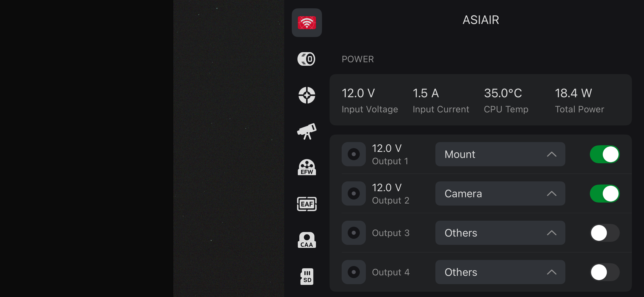Open Output 4 Others dropdown
Screen dimensions: 644x297
(x=500, y=272)
